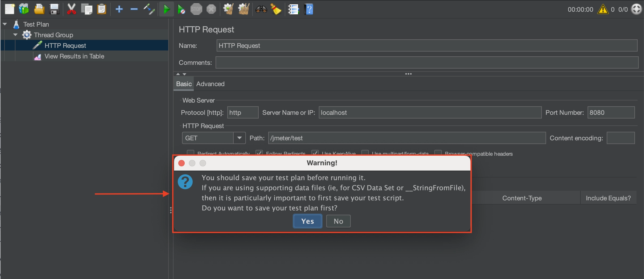The width and height of the screenshot is (644, 279).
Task: Click the thread counter 0/0 text
Action: 623,9
